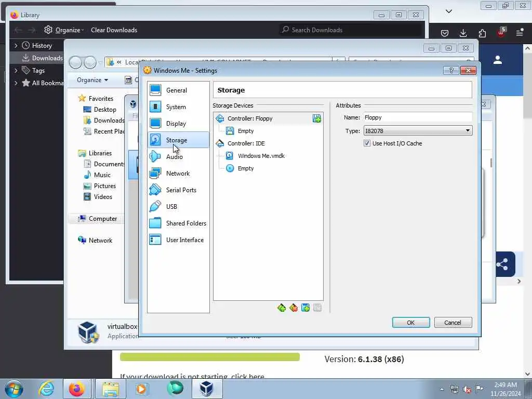Open the General settings category

point(178,90)
